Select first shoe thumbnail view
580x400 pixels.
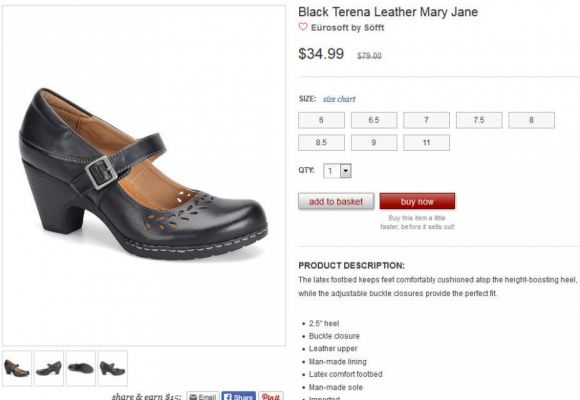point(17,368)
